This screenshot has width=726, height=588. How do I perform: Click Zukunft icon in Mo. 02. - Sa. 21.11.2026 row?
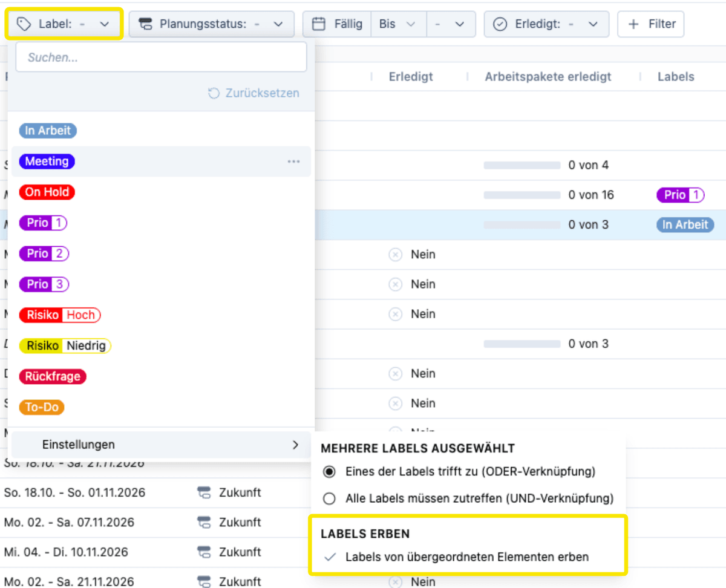pyautogui.click(x=204, y=581)
